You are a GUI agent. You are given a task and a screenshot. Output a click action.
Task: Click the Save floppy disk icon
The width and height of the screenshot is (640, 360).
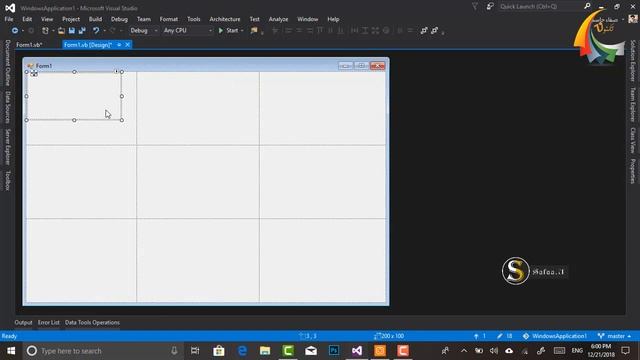pos(71,31)
